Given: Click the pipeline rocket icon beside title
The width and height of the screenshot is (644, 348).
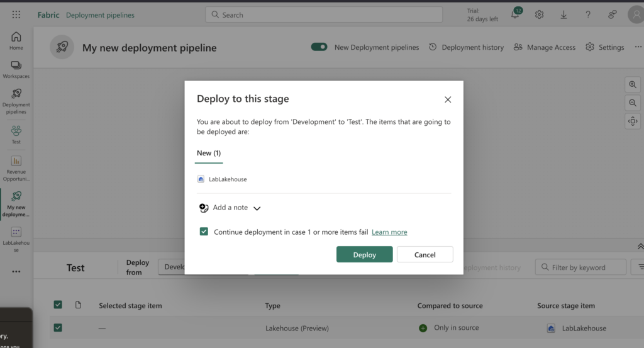Looking at the screenshot, I should 62,47.
